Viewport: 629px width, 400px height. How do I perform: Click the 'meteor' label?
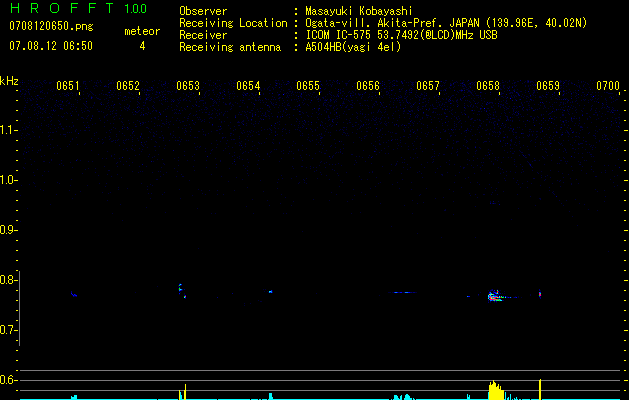tap(142, 31)
